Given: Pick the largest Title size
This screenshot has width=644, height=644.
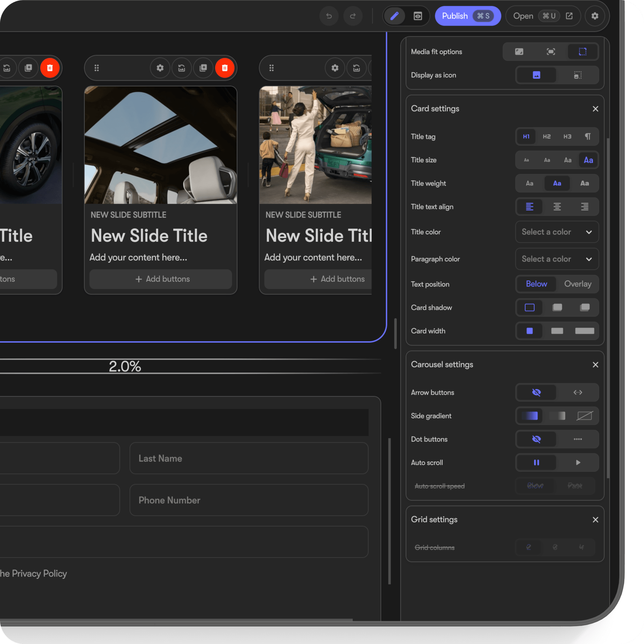Looking at the screenshot, I should pos(588,160).
